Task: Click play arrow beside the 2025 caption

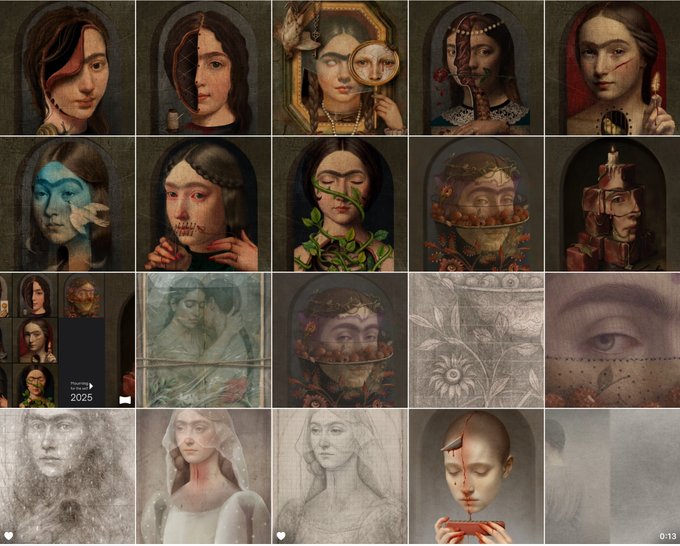Action: (91, 386)
